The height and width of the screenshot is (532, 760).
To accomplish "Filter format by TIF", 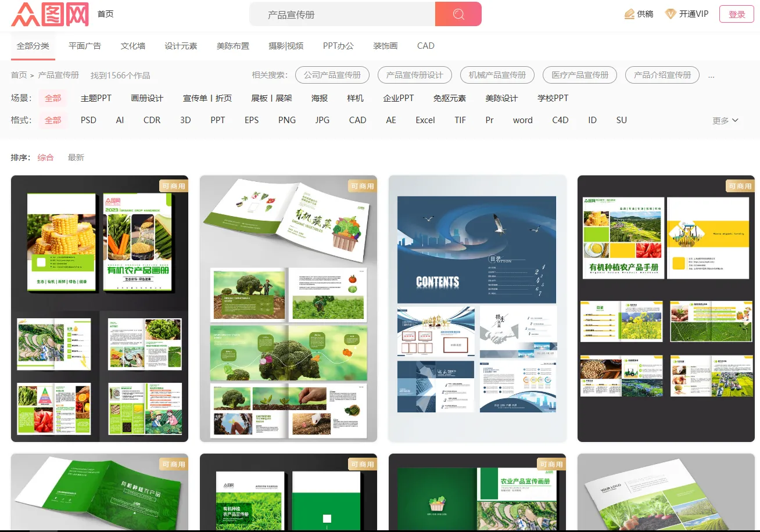I will click(x=460, y=120).
